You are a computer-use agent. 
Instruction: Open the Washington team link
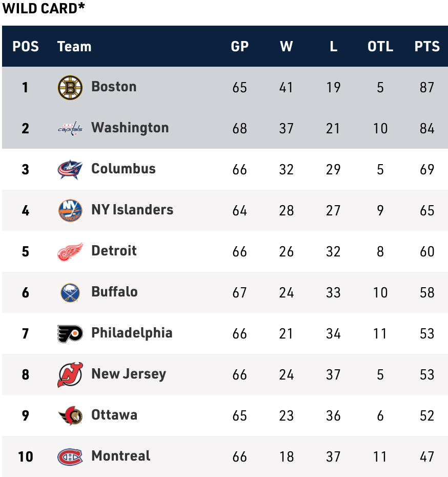click(x=130, y=127)
